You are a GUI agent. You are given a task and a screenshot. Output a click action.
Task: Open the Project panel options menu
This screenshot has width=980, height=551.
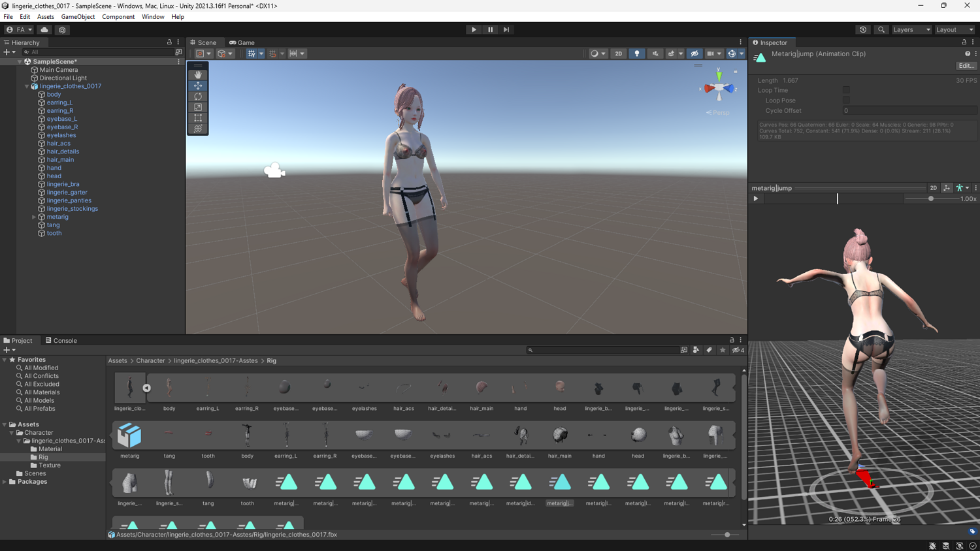[740, 340]
